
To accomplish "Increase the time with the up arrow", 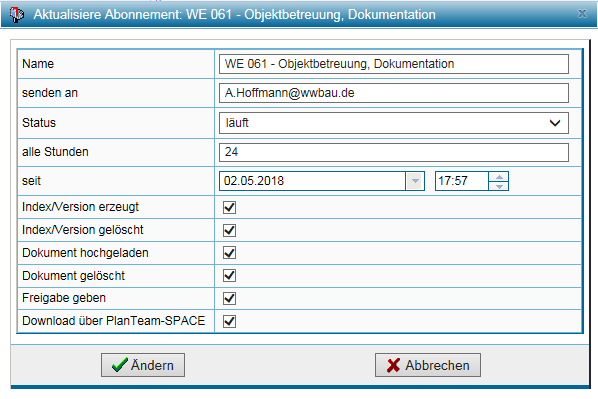I will (x=499, y=177).
